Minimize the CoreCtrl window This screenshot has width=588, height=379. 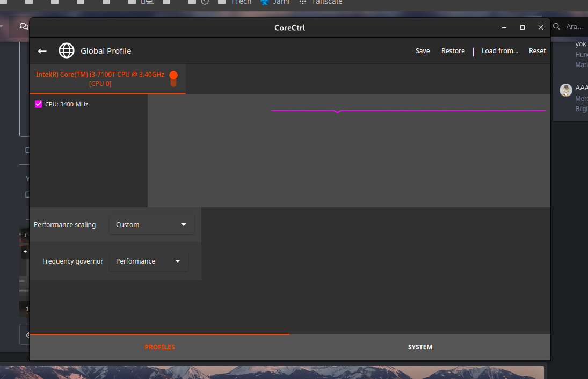[x=504, y=27]
